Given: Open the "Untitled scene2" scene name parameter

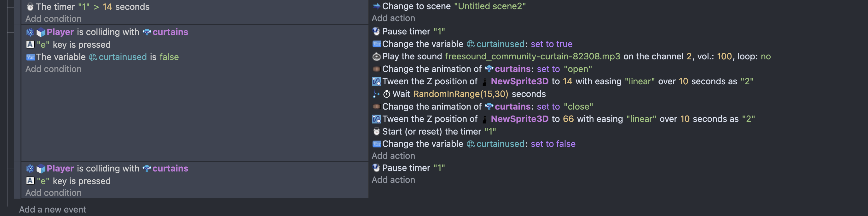Looking at the screenshot, I should point(489,6).
